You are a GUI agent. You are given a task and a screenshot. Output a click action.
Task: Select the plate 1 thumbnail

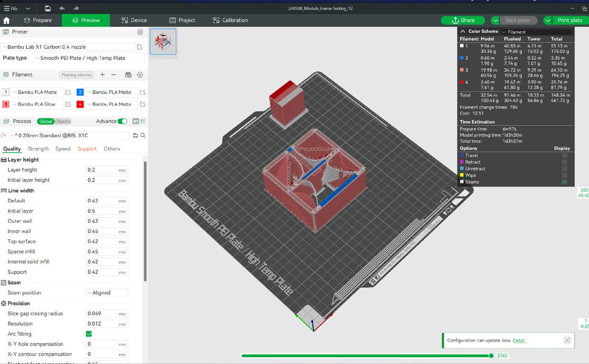coord(163,42)
